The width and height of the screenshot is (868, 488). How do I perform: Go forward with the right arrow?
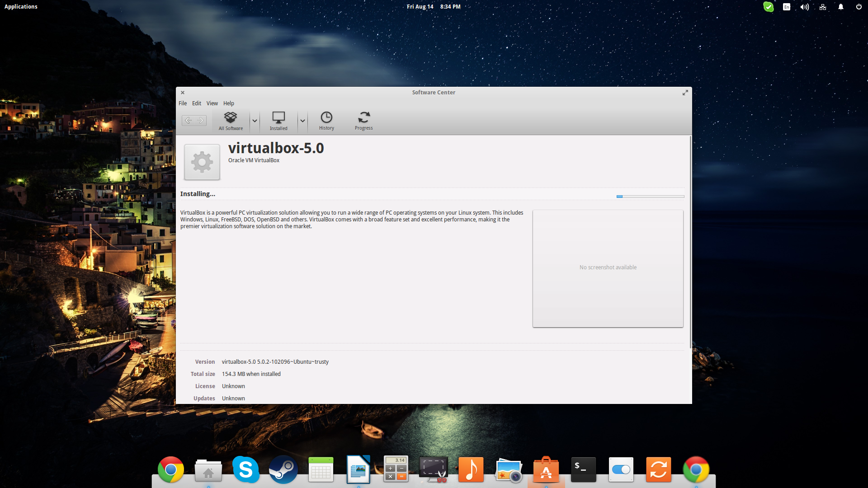(x=201, y=120)
